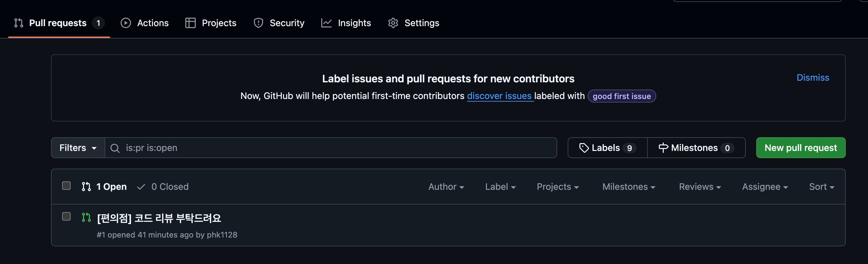Screen dimensions: 868x264
Task: Click the green open pull request icon
Action: coord(86,218)
